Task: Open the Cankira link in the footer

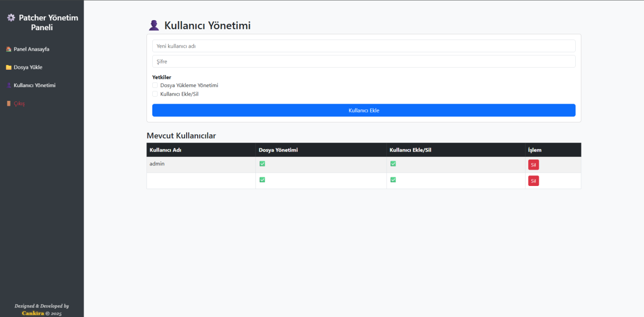Action: [33, 313]
